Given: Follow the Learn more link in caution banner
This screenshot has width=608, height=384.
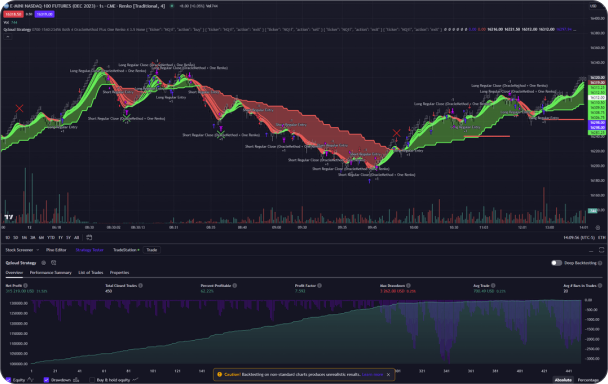Looking at the screenshot, I should tap(373, 375).
